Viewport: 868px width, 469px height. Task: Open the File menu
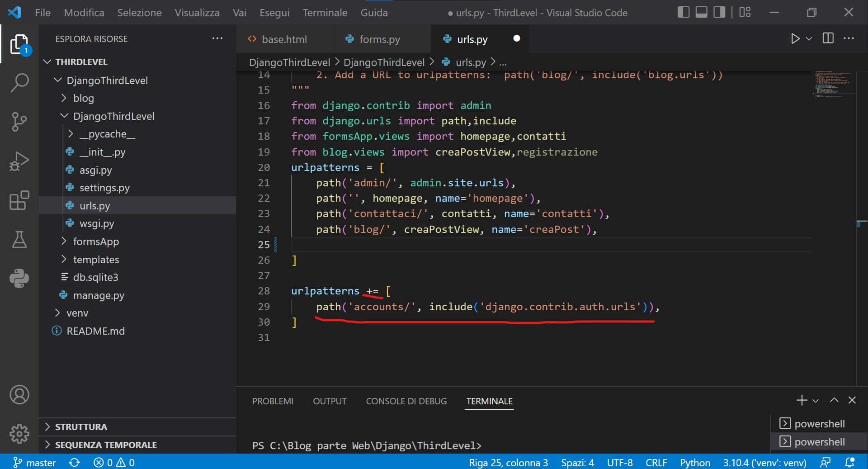43,13
